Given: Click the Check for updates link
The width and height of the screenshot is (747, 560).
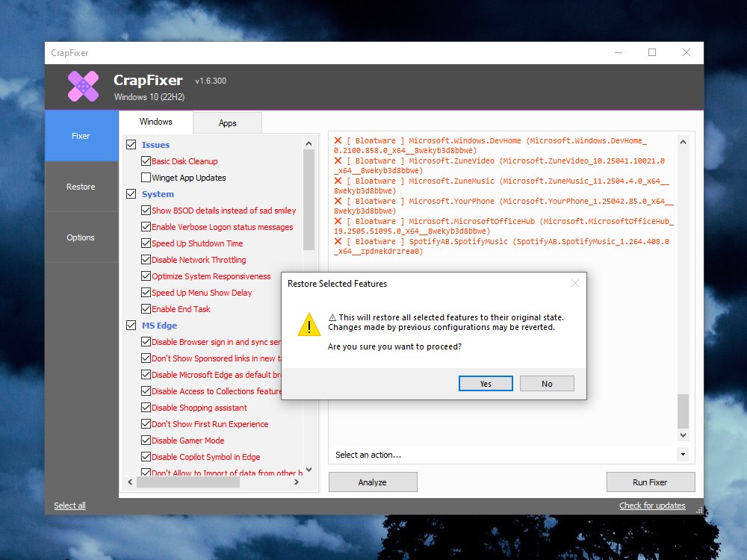Looking at the screenshot, I should 652,505.
